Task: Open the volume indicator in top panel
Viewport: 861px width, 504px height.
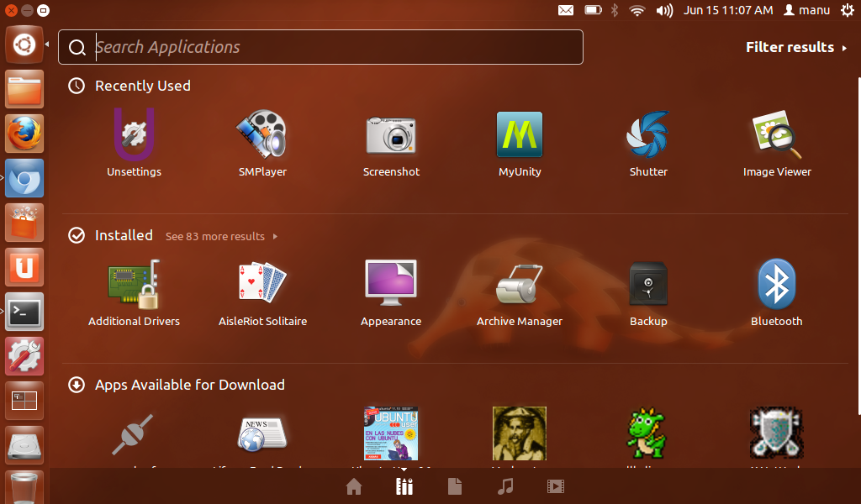Action: (x=664, y=10)
